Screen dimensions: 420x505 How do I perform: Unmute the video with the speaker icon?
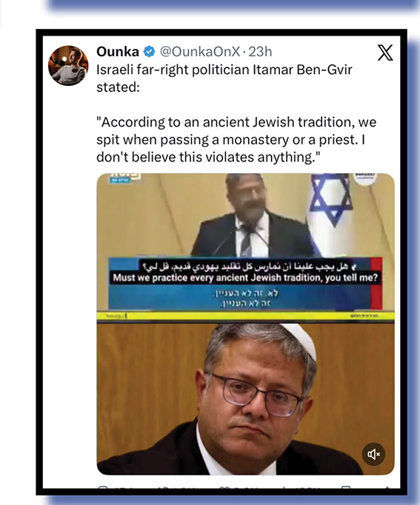click(x=373, y=454)
